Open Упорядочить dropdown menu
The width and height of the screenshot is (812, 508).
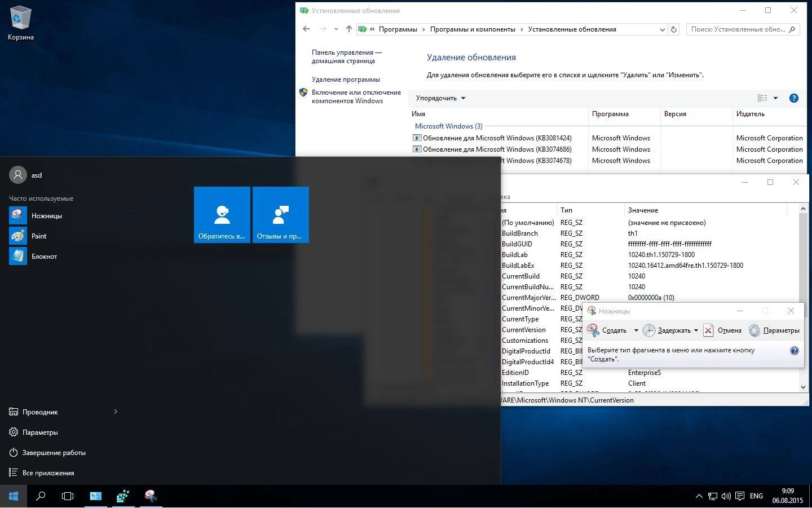click(441, 98)
